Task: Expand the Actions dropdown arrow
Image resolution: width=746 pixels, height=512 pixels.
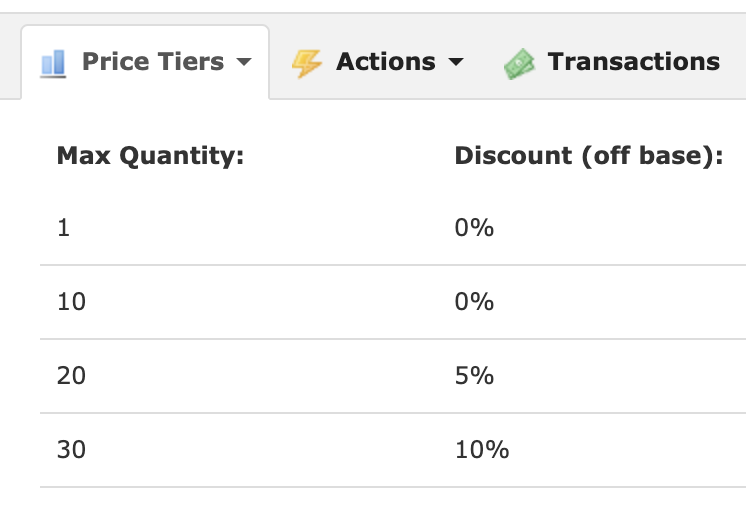Action: click(456, 62)
